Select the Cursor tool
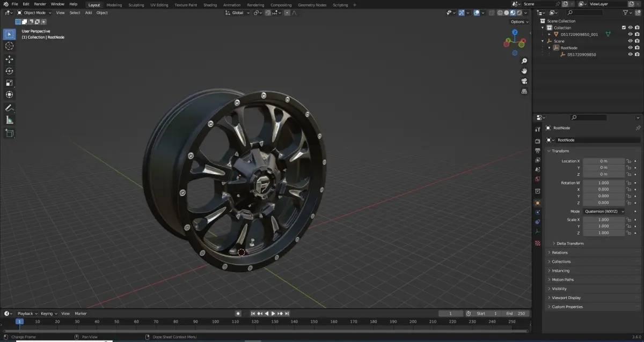Image resolution: width=644 pixels, height=342 pixels. (x=9, y=46)
